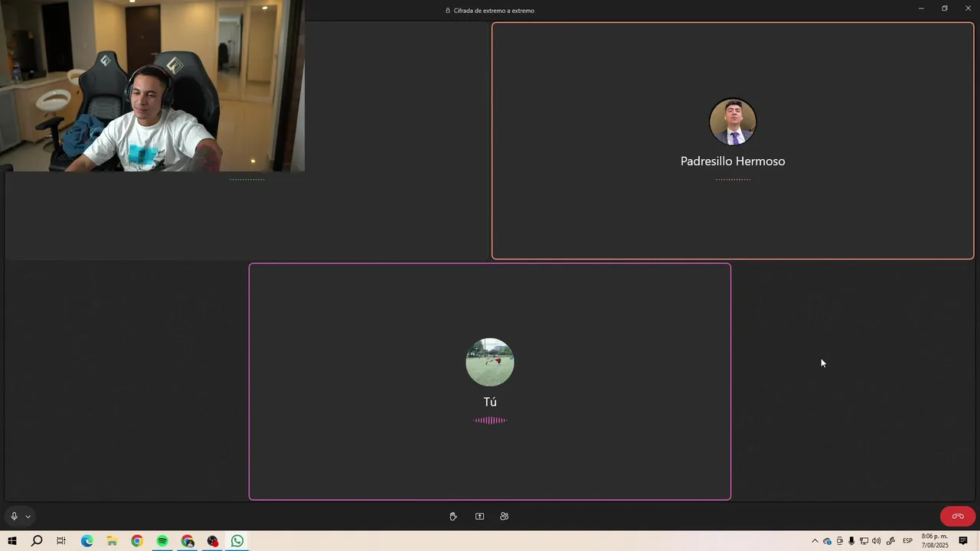Open File Explorer from taskbar
Image resolution: width=980 pixels, height=551 pixels.
[x=112, y=541]
